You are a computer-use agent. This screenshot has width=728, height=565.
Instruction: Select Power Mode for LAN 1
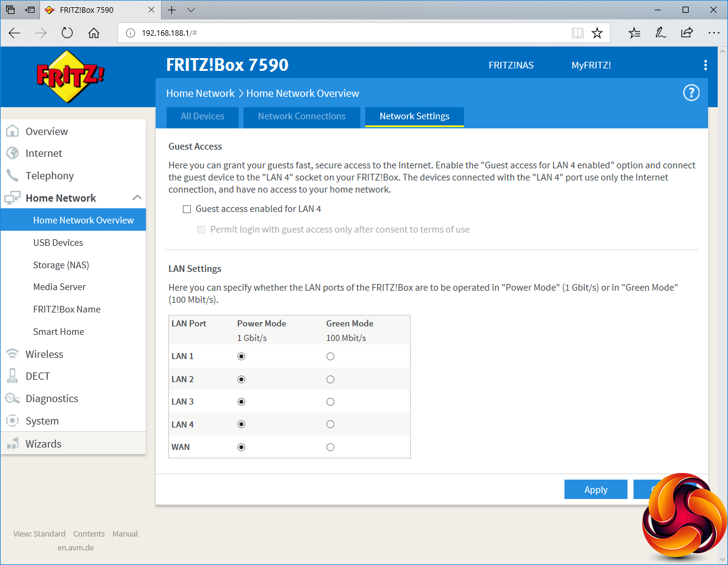point(242,357)
